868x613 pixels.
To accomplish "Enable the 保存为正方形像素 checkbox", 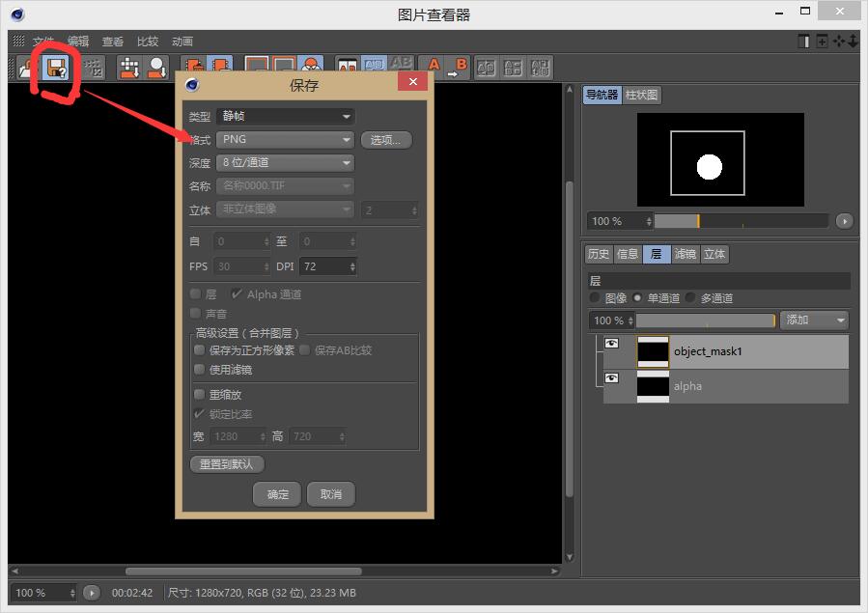I will pos(199,349).
